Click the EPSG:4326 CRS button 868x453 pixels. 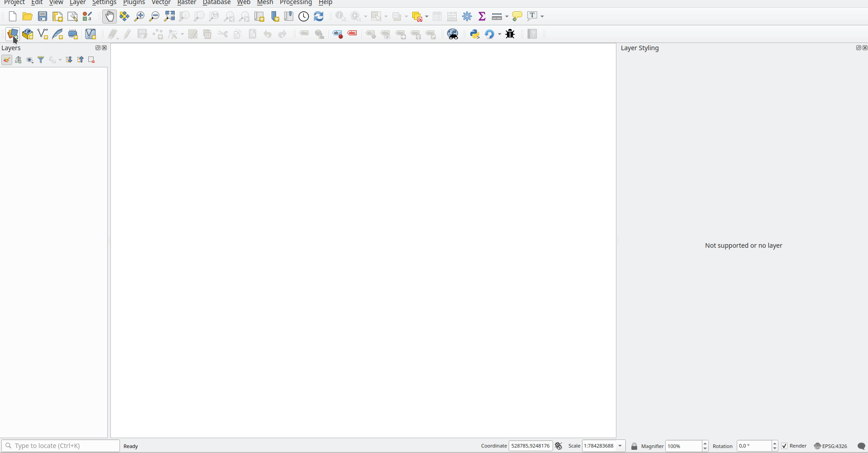pos(830,446)
